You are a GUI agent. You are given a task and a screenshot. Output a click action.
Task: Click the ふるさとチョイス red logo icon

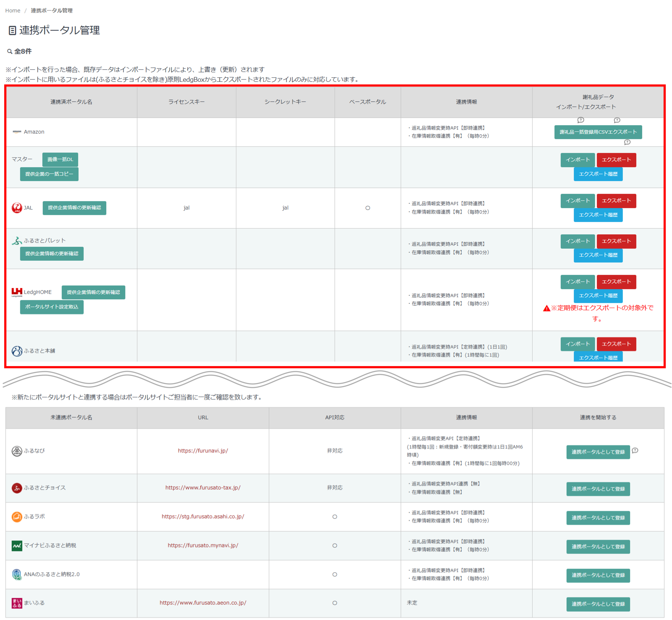pos(17,488)
